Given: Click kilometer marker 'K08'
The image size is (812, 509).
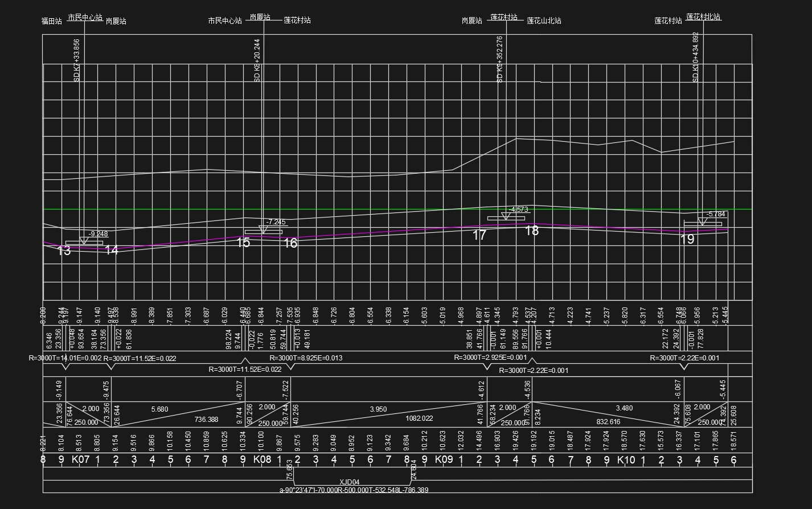Looking at the screenshot, I should click(262, 459).
